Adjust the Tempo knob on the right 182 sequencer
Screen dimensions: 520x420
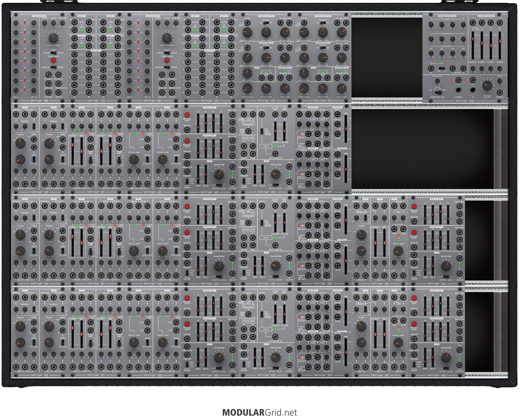coord(158,23)
